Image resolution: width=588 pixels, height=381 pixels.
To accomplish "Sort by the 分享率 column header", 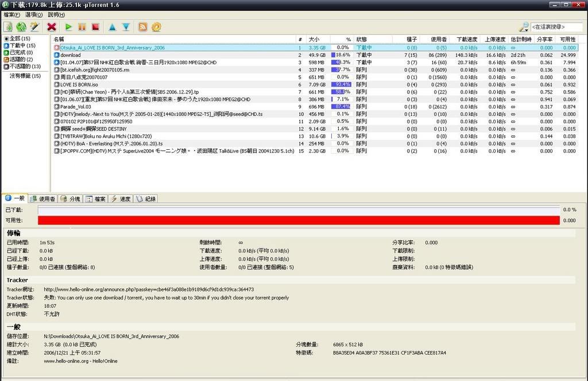I will 544,39.
